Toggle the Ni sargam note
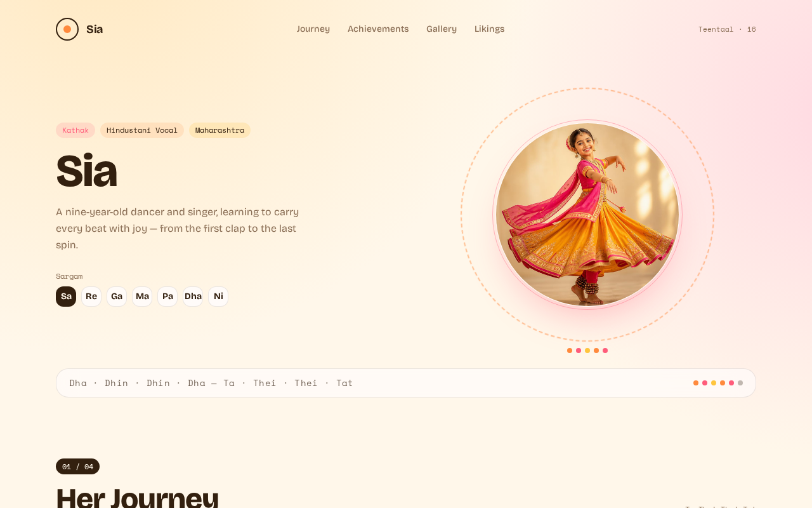Screen dimensions: 812x508 tap(218, 297)
